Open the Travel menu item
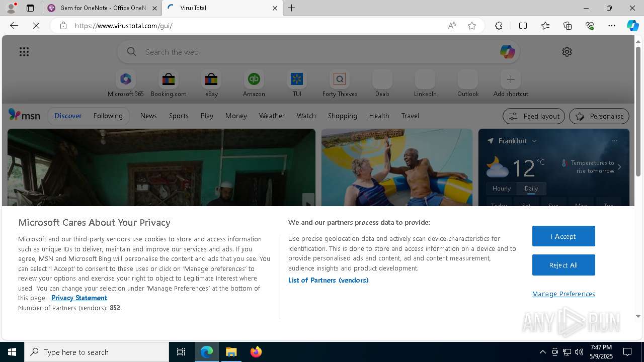This screenshot has height=362, width=644. pos(410,116)
